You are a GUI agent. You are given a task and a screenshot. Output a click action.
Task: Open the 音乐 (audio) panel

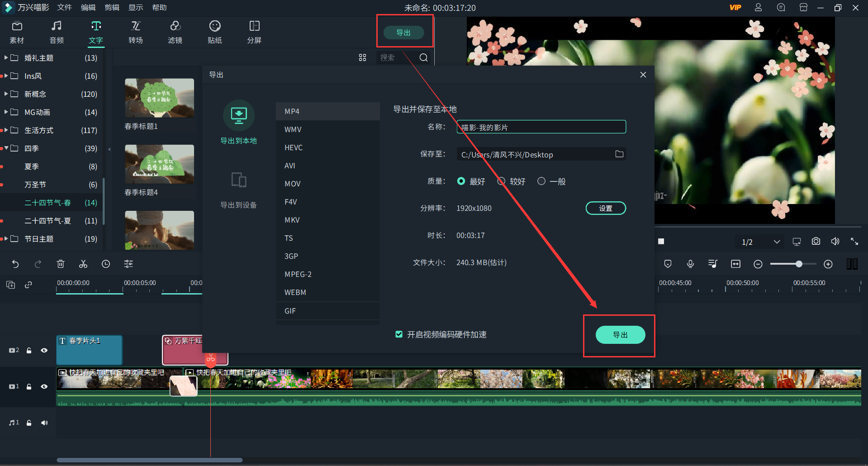pos(56,32)
